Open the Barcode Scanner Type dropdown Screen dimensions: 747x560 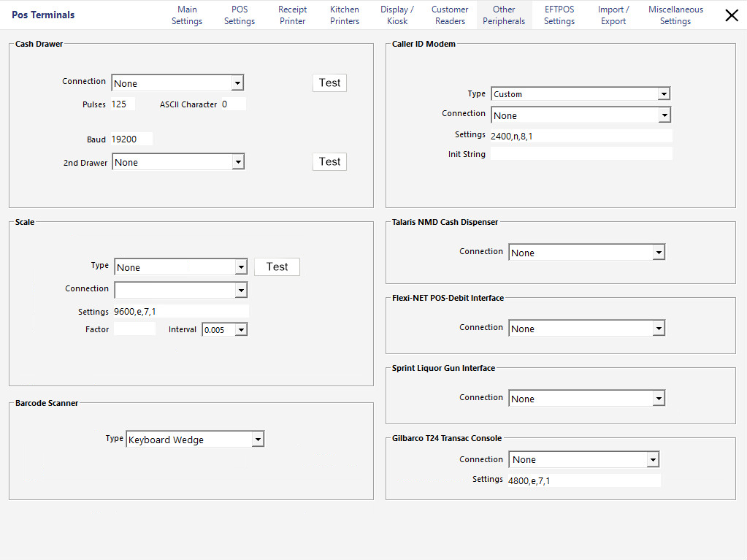258,439
